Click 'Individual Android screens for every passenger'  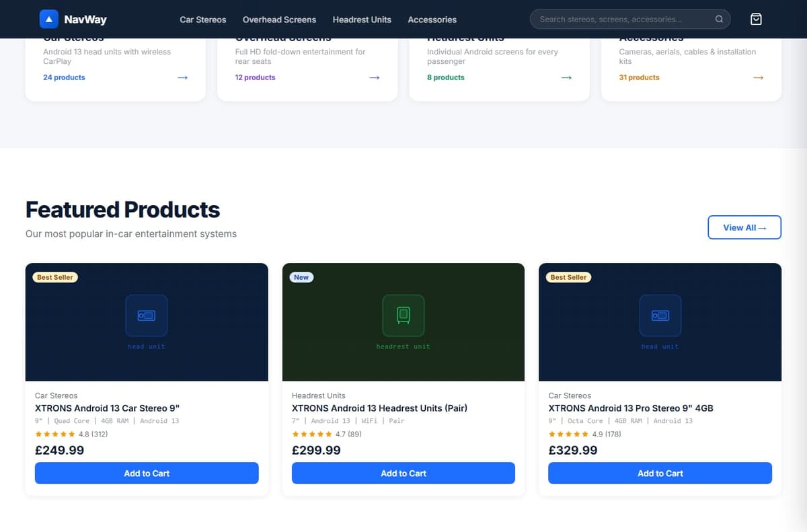pos(492,56)
